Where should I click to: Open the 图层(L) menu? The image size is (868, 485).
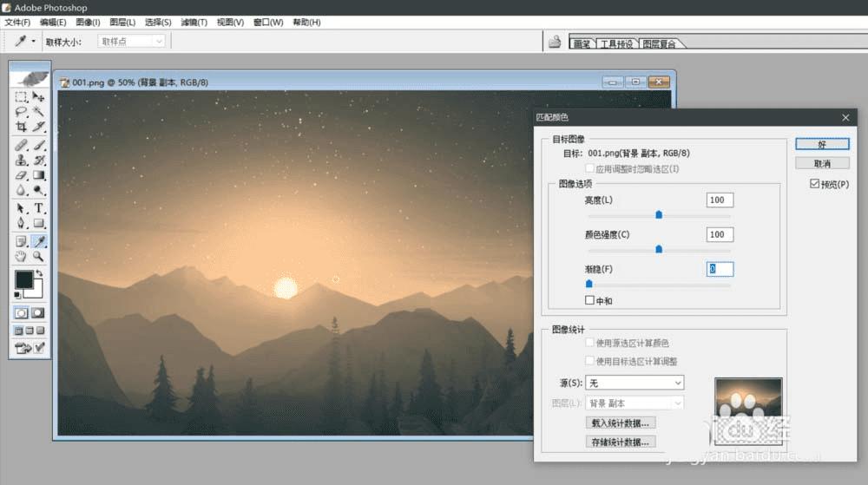pos(122,22)
